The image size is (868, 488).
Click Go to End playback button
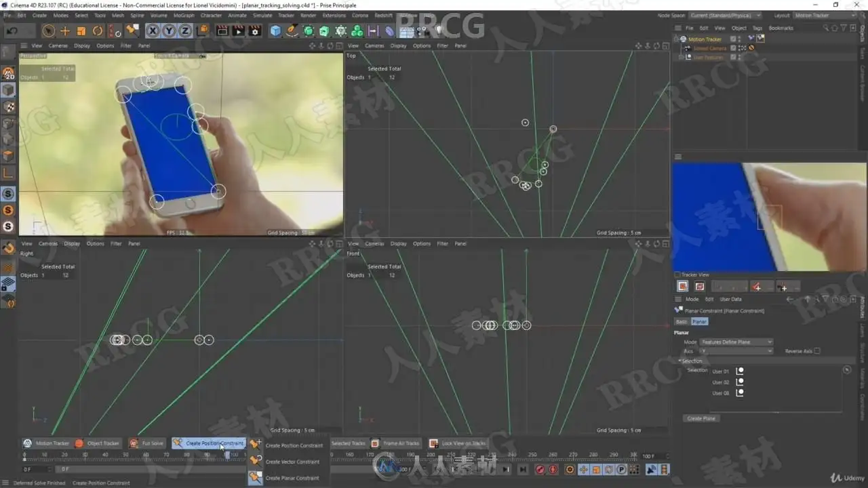coord(523,469)
